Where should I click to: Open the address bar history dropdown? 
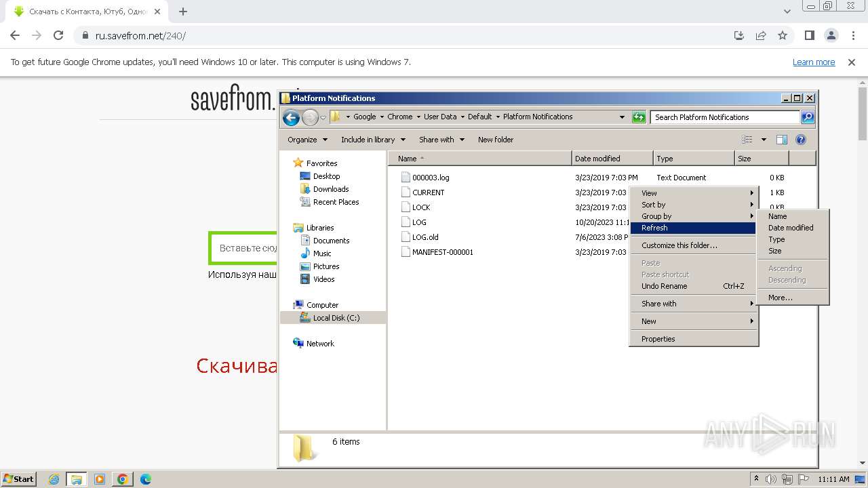pos(622,117)
